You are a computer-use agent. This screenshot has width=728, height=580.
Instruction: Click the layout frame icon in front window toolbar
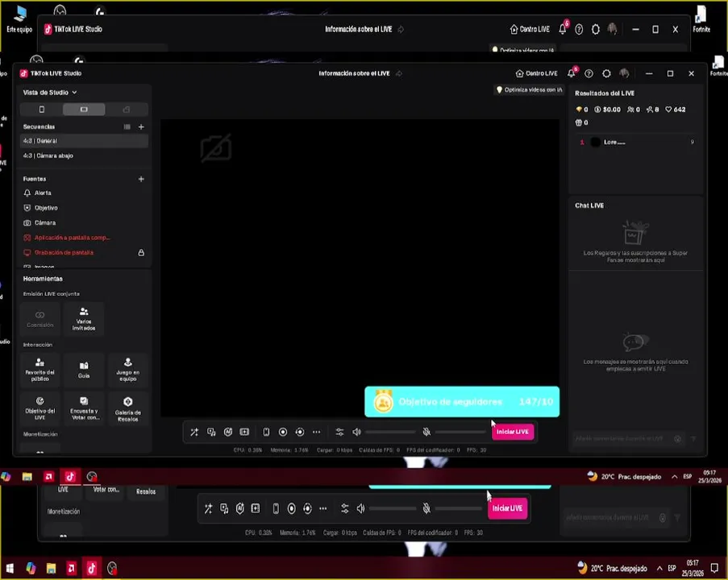tap(244, 432)
